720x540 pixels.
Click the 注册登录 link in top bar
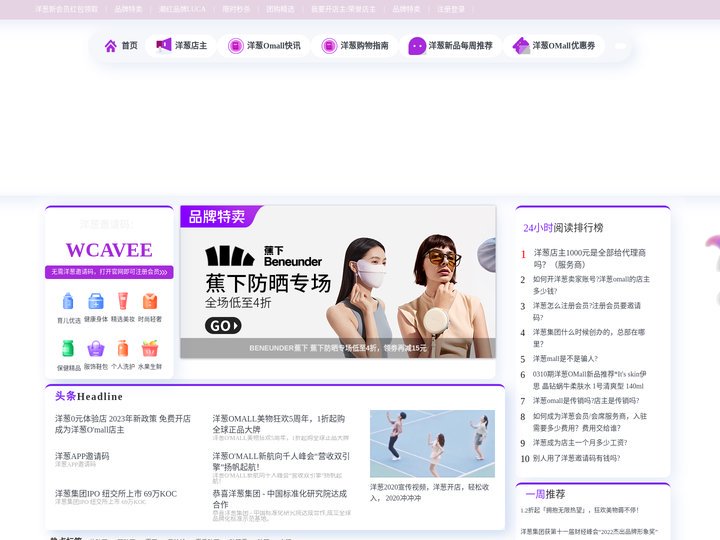pyautogui.click(x=450, y=9)
